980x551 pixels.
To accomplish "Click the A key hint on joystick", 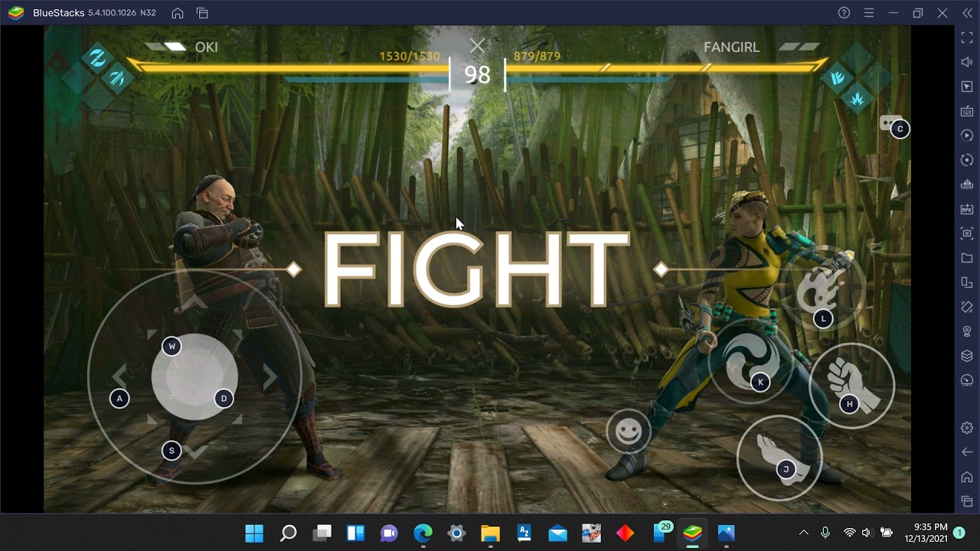I will pos(119,399).
